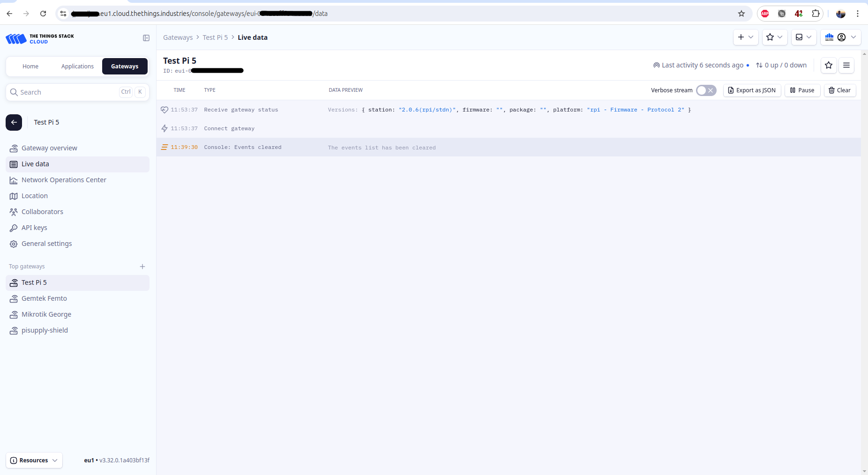The image size is (868, 475).
Task: Collapse the sidebar with the panel icon
Action: click(146, 38)
